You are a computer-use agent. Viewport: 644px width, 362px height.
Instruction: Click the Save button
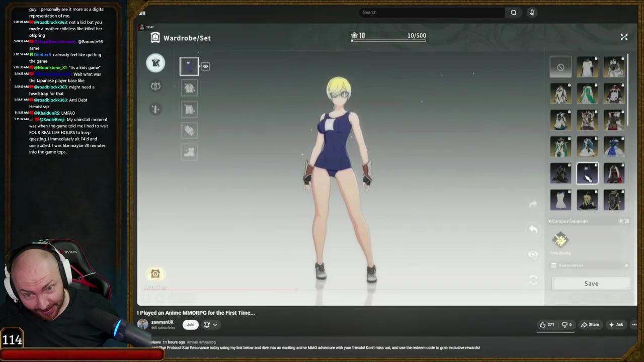pyautogui.click(x=591, y=283)
